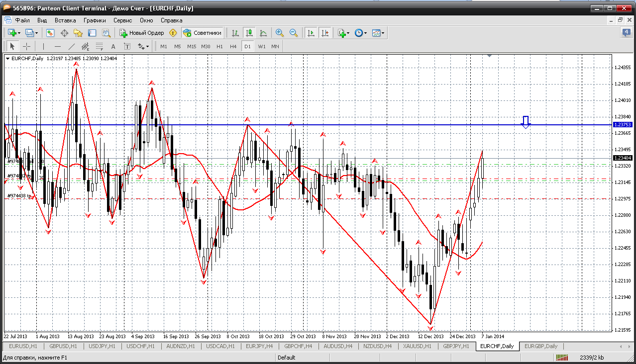
Task: Toggle the Советники auto-trading button
Action: tap(203, 33)
